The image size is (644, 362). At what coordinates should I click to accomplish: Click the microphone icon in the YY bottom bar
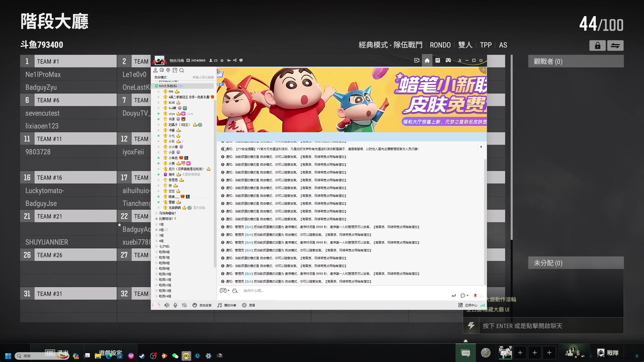click(175, 305)
